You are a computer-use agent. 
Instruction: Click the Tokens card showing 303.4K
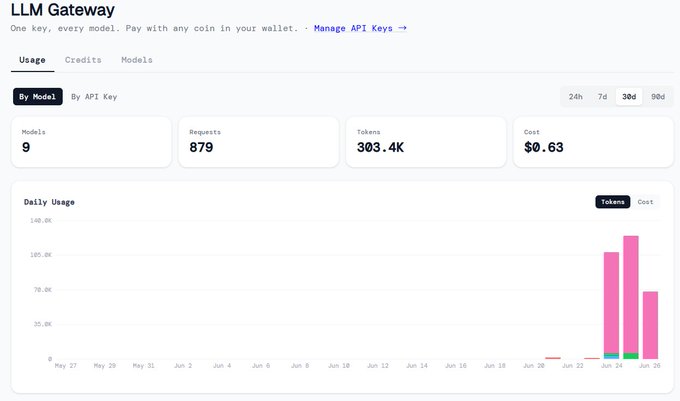pyautogui.click(x=426, y=142)
